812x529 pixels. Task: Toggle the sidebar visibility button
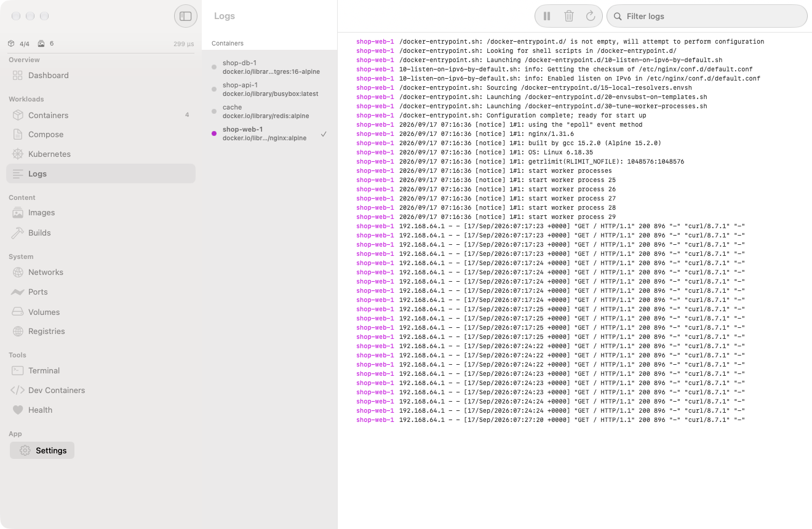click(x=186, y=16)
